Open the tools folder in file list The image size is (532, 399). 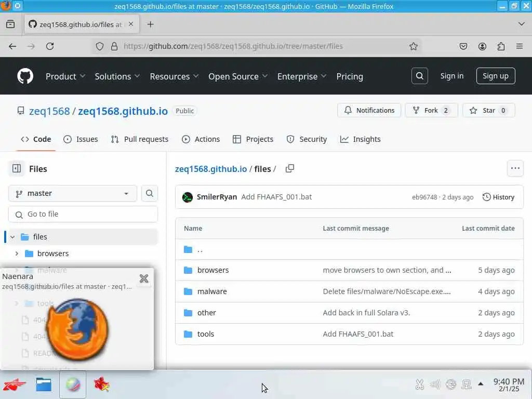206,334
